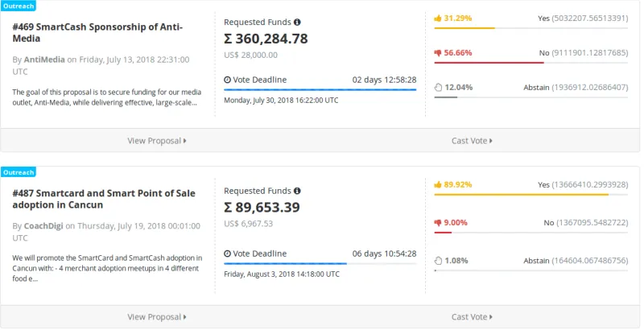
Task: Click the thumbs-down icon next to 56.66%
Action: [438, 53]
